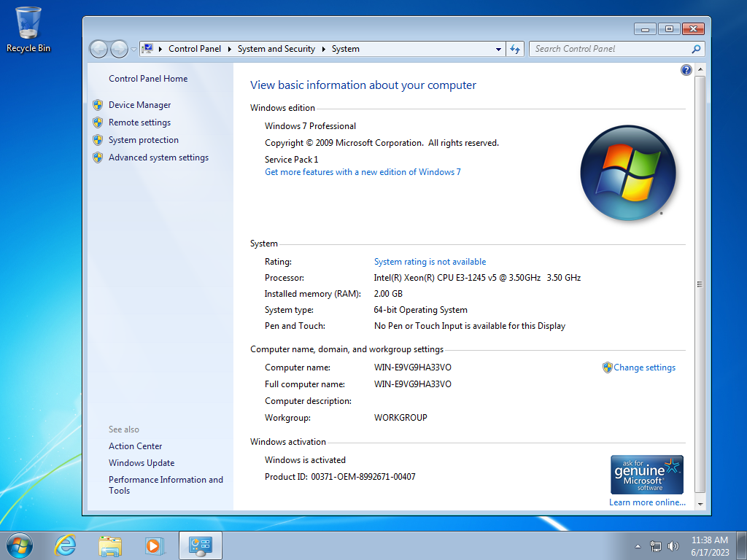Open Learn more online link
The image size is (747, 560).
tap(647, 502)
